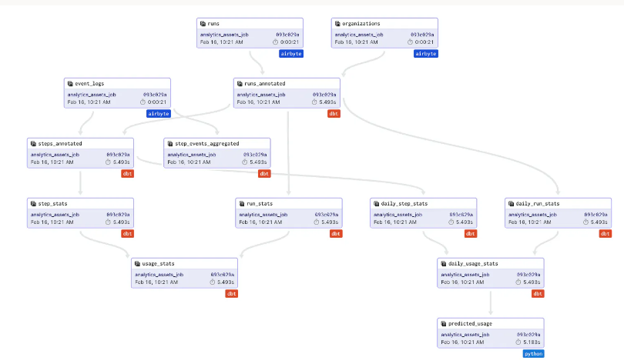Click the event_logs node table icon
The width and height of the screenshot is (624, 364).
point(71,83)
